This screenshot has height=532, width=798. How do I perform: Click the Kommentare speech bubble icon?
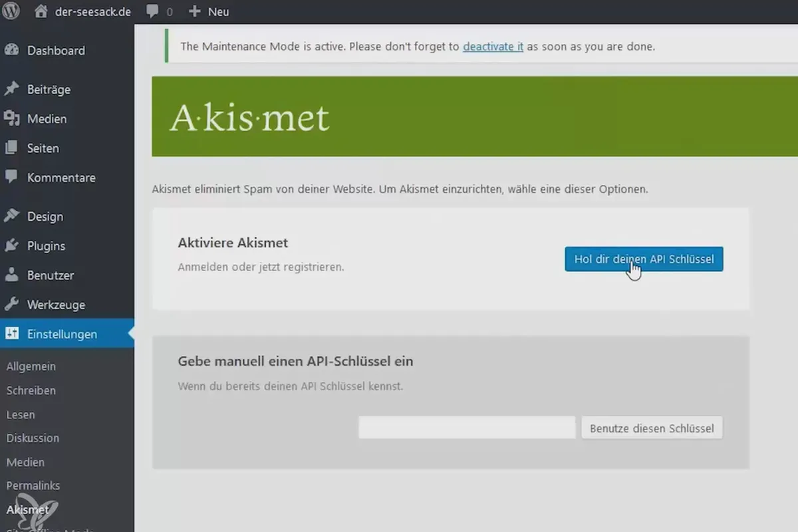tap(11, 178)
